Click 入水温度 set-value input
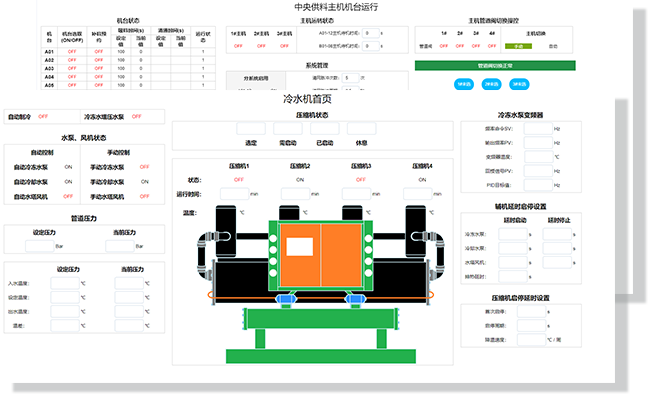The height and width of the screenshot is (394, 648). point(65,283)
